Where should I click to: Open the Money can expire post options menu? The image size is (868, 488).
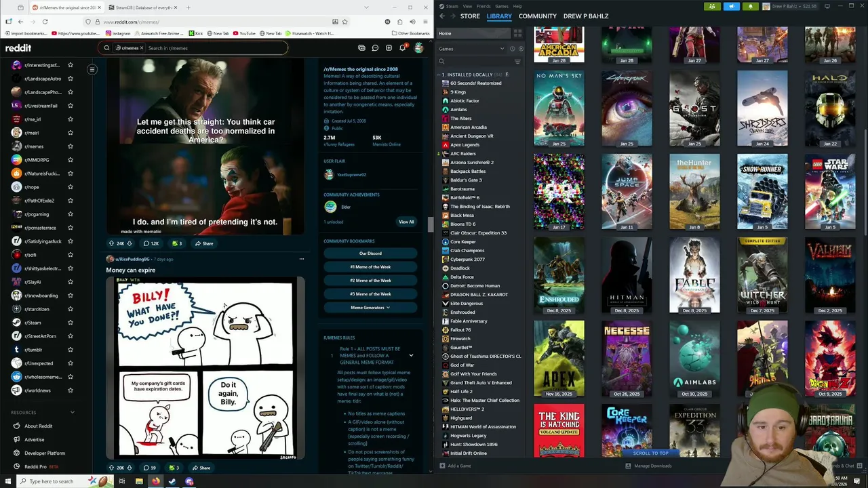pyautogui.click(x=302, y=259)
